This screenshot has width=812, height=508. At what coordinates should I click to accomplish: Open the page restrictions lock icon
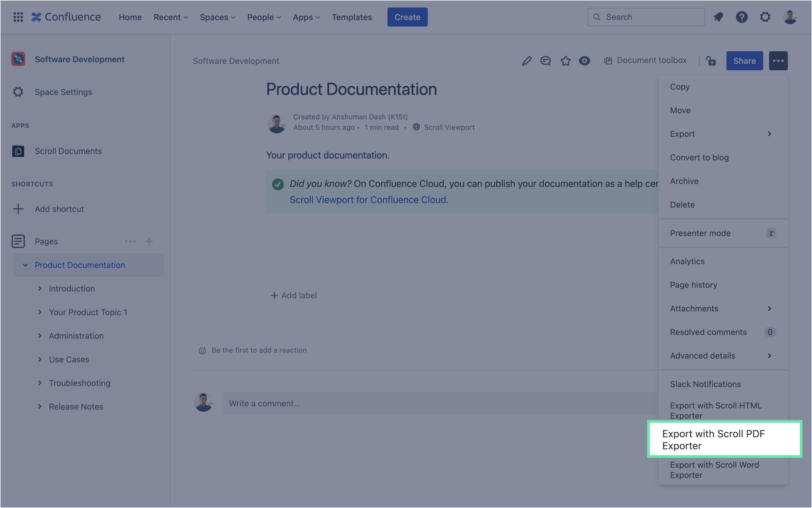[711, 61]
